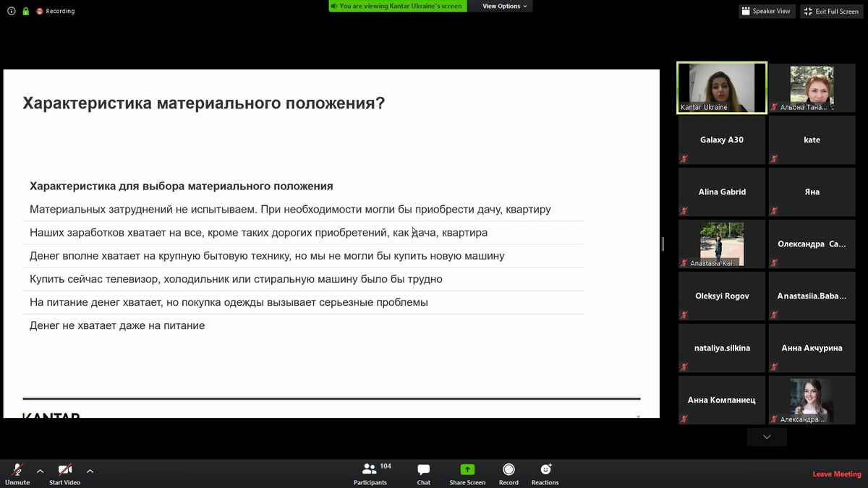
Task: Click Exit Full Screen button
Action: (831, 12)
